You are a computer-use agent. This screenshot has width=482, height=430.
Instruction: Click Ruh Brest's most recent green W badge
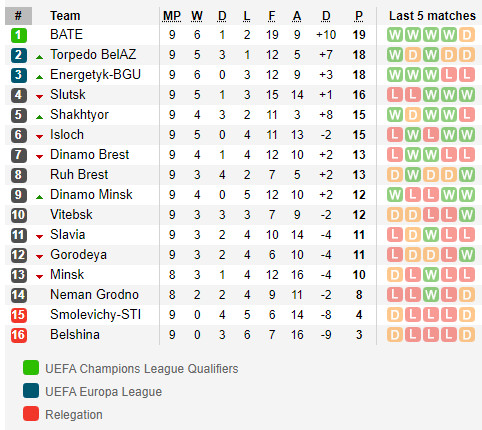tap(467, 175)
